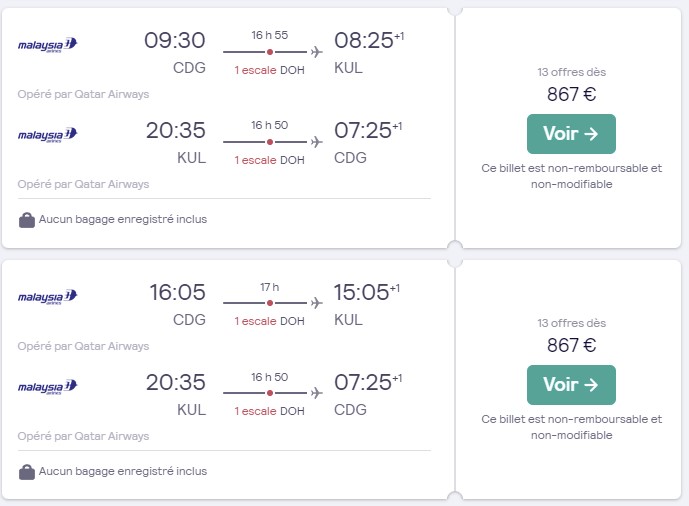Click 'Opéré par Qatar Airways' under 16:05 flight
Viewport: 689px width, 506px height.
[x=83, y=346]
